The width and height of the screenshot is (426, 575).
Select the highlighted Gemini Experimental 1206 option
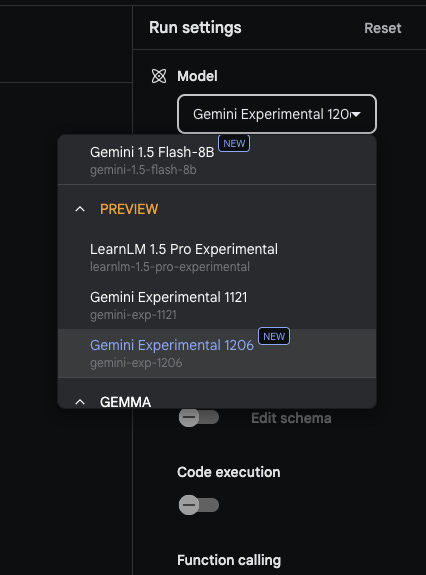pyautogui.click(x=217, y=354)
